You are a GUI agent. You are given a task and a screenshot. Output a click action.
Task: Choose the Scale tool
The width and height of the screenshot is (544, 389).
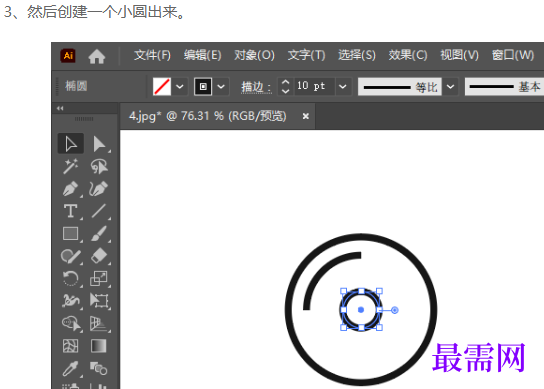[99, 278]
